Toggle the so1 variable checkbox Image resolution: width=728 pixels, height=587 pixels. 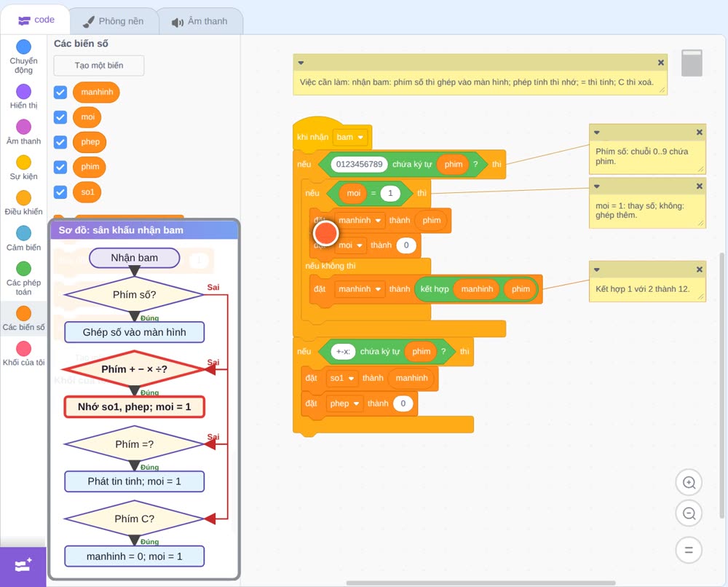click(x=60, y=192)
